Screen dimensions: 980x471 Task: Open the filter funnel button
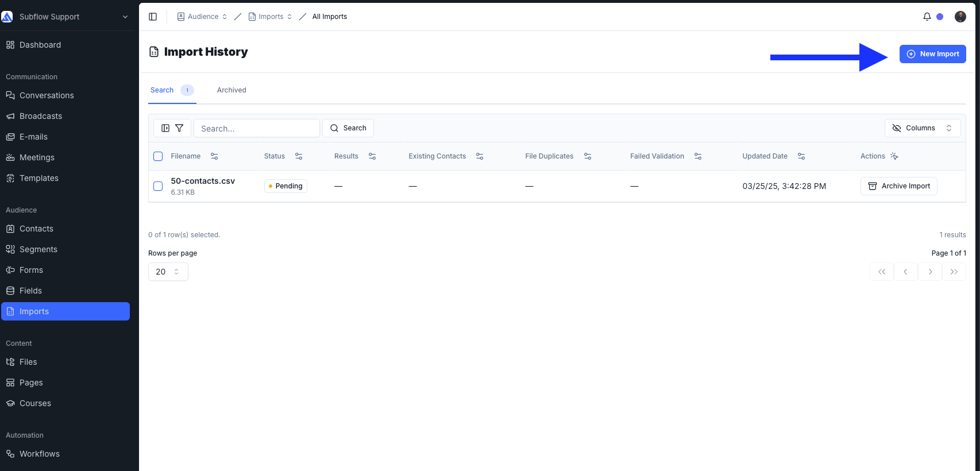point(179,128)
